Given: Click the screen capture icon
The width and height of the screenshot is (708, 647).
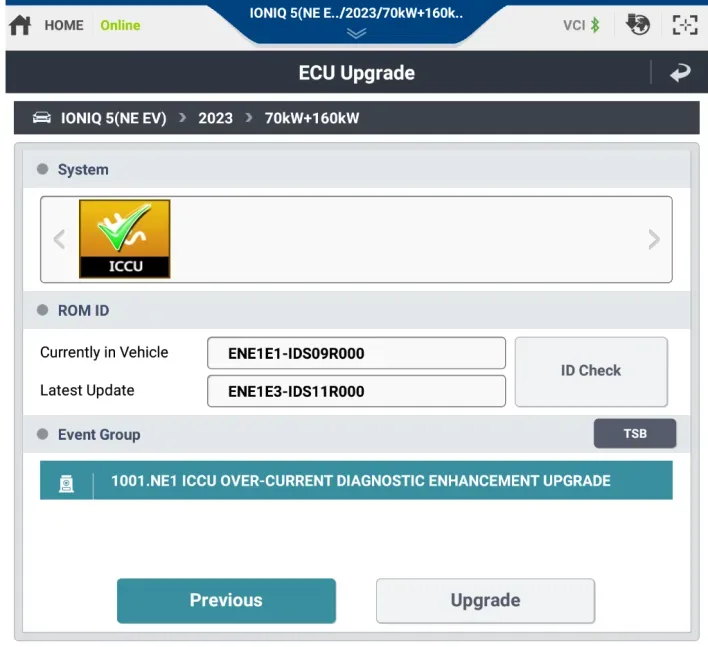Looking at the screenshot, I should [x=685, y=25].
